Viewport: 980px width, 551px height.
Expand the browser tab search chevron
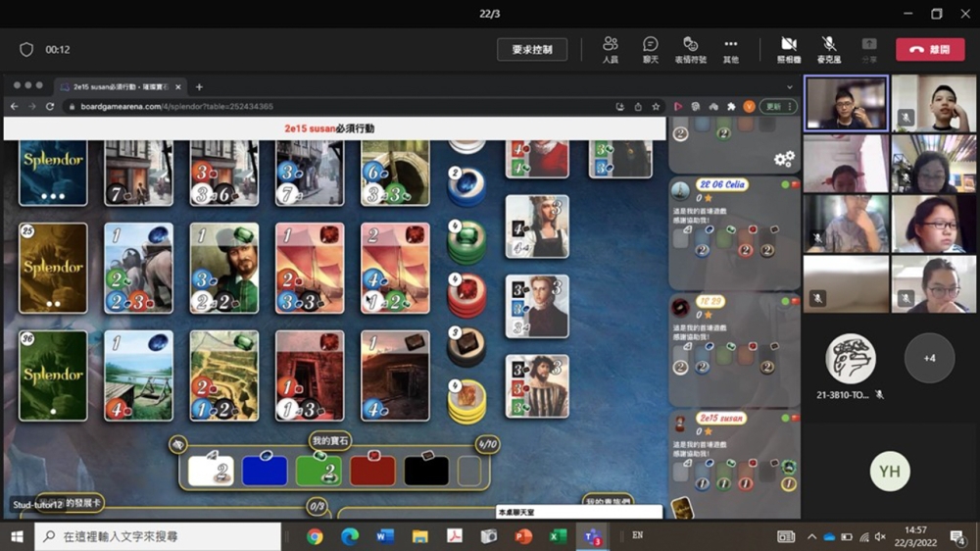tap(789, 87)
